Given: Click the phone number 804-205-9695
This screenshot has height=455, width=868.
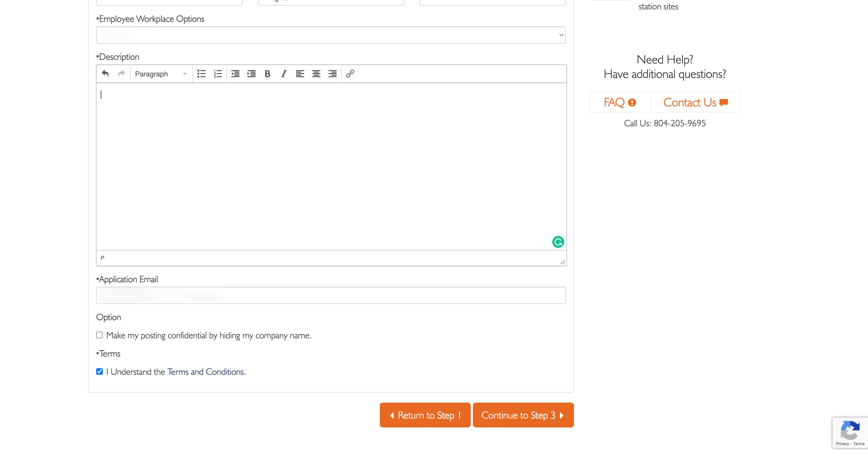Looking at the screenshot, I should tap(680, 123).
